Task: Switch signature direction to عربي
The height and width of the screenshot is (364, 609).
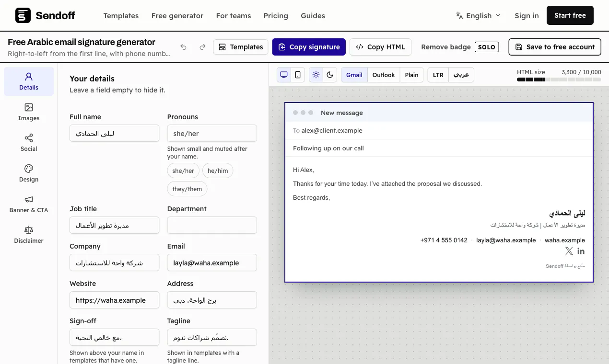Action: tap(461, 75)
